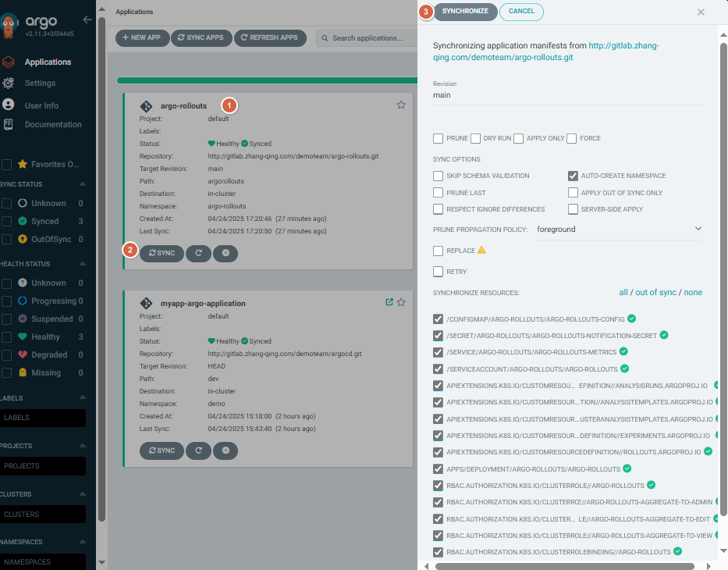Close the synchronize panel with X
The image size is (728, 570).
[701, 12]
